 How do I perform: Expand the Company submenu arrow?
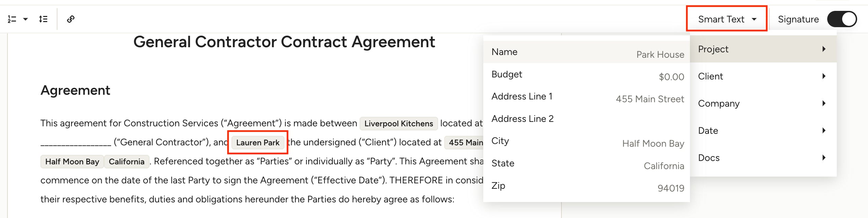click(824, 104)
